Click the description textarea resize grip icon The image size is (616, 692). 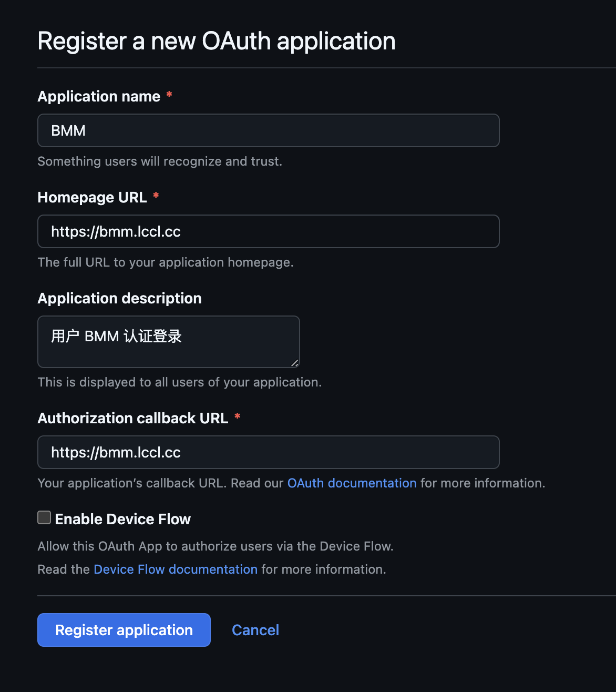tap(294, 362)
